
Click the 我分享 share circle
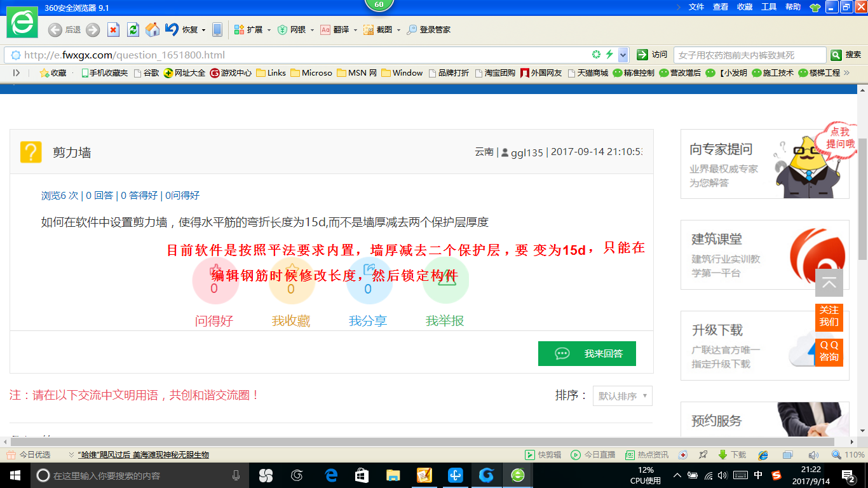point(369,281)
